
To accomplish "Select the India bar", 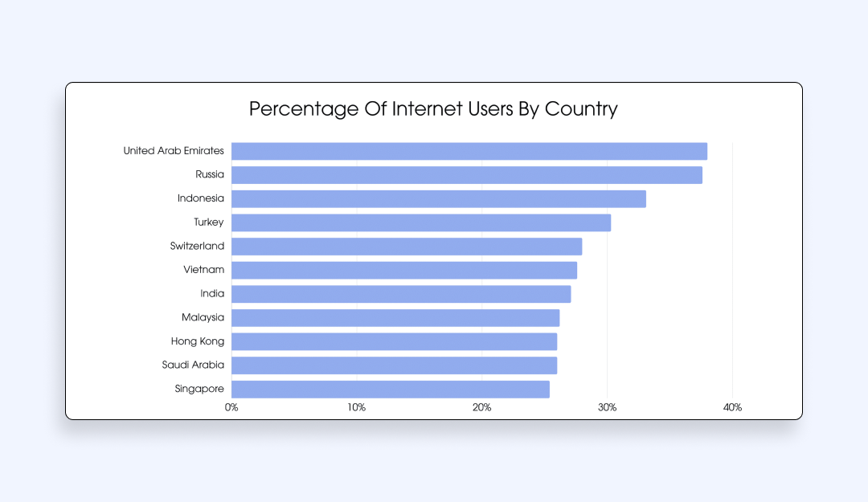I will click(401, 294).
